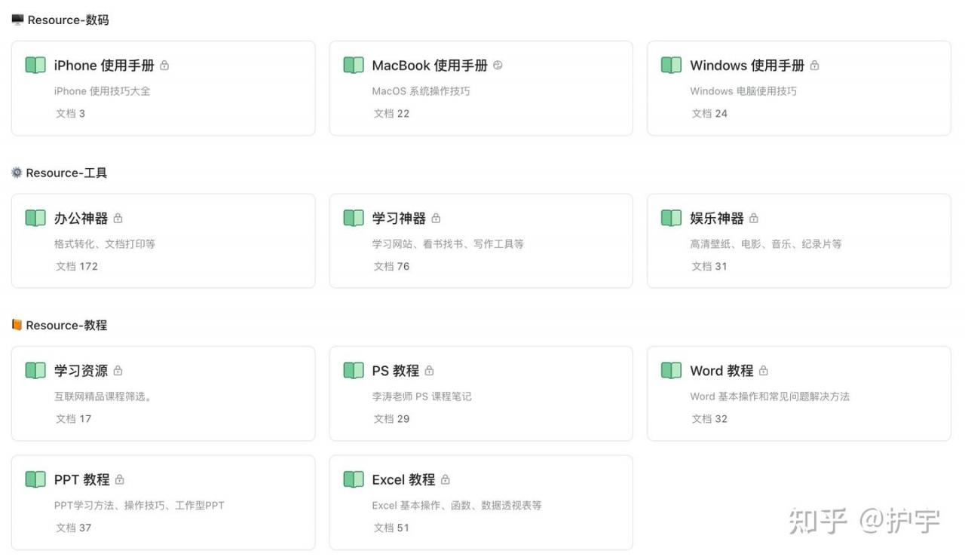965x560 pixels.
Task: Select the Resource-工具 group heading
Action: tap(66, 173)
